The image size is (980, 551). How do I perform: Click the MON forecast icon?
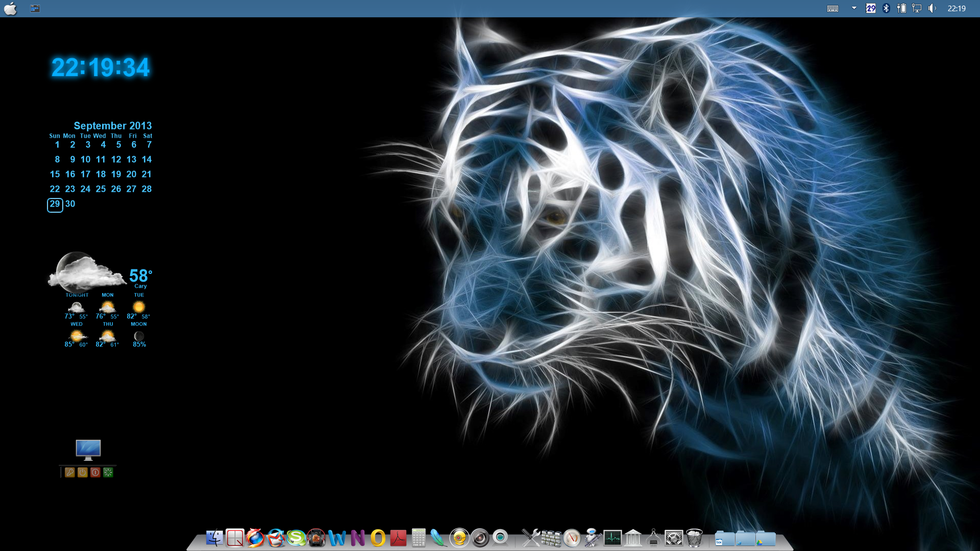pyautogui.click(x=107, y=307)
